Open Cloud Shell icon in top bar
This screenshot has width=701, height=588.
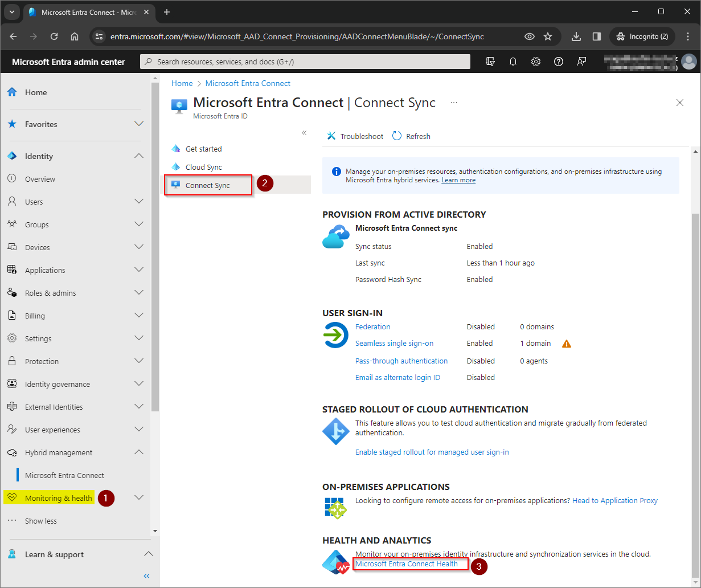(490, 62)
